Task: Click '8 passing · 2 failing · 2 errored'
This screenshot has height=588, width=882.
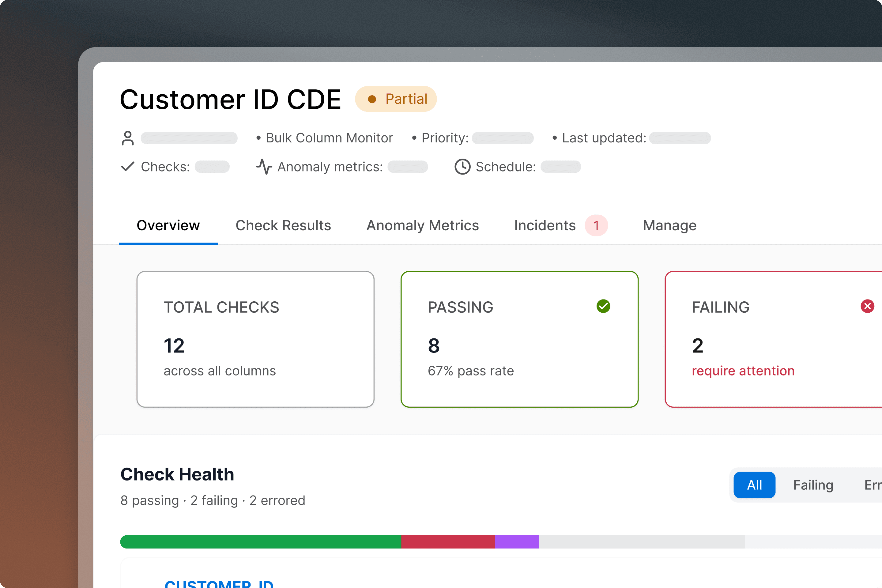Action: (x=213, y=501)
